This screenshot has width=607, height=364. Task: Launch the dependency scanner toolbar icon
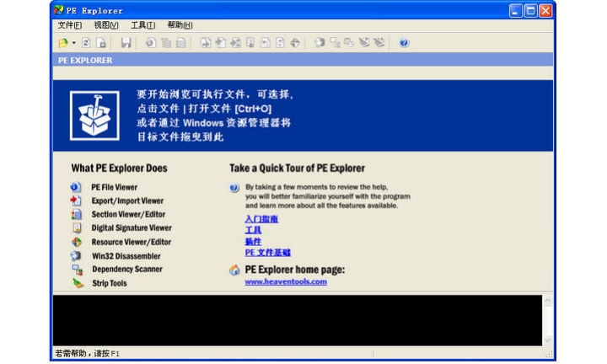pos(335,42)
